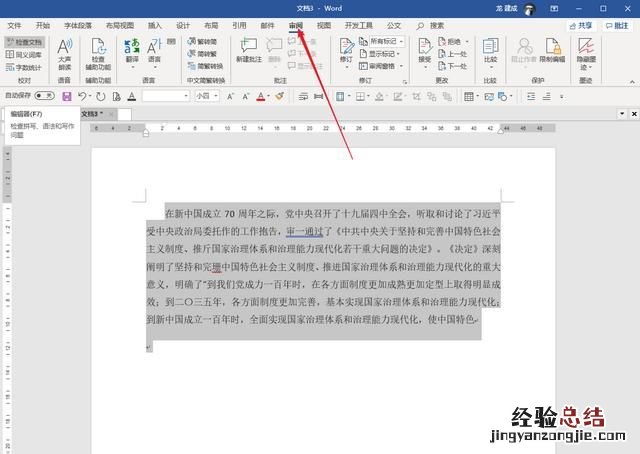Click the Track Changes (修订) icon
Screen dimensions: 640x454
(346, 50)
